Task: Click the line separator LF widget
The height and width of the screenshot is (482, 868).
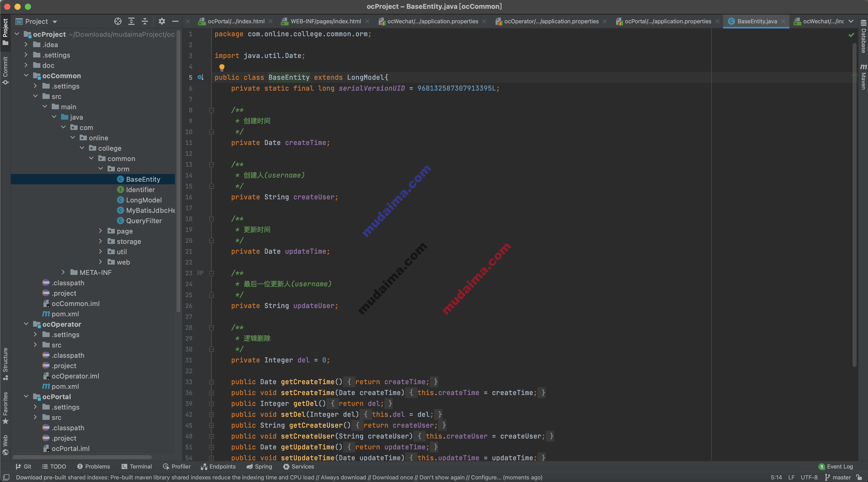Action: [791, 477]
